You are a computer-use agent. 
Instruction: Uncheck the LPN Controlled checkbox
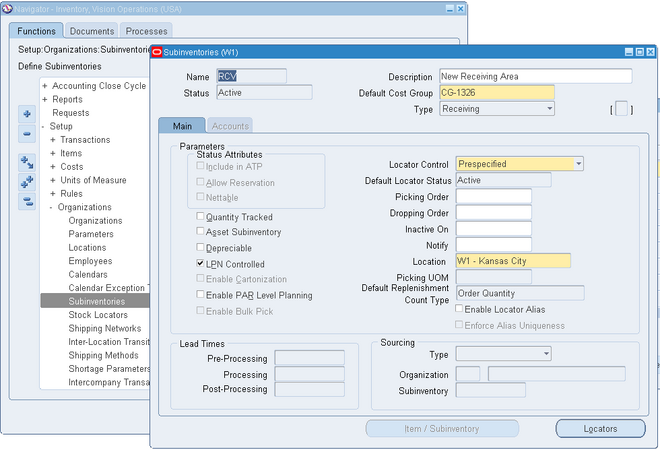200,264
